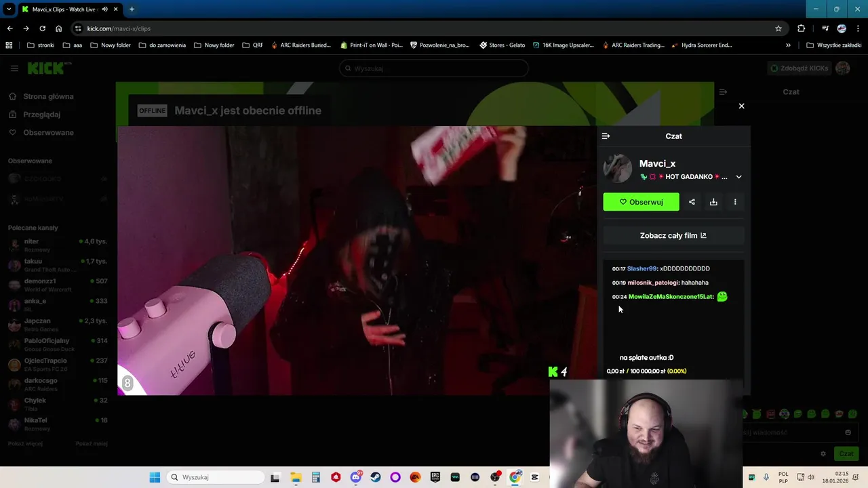
Task: Open the niter recommended channel
Action: tap(58, 245)
